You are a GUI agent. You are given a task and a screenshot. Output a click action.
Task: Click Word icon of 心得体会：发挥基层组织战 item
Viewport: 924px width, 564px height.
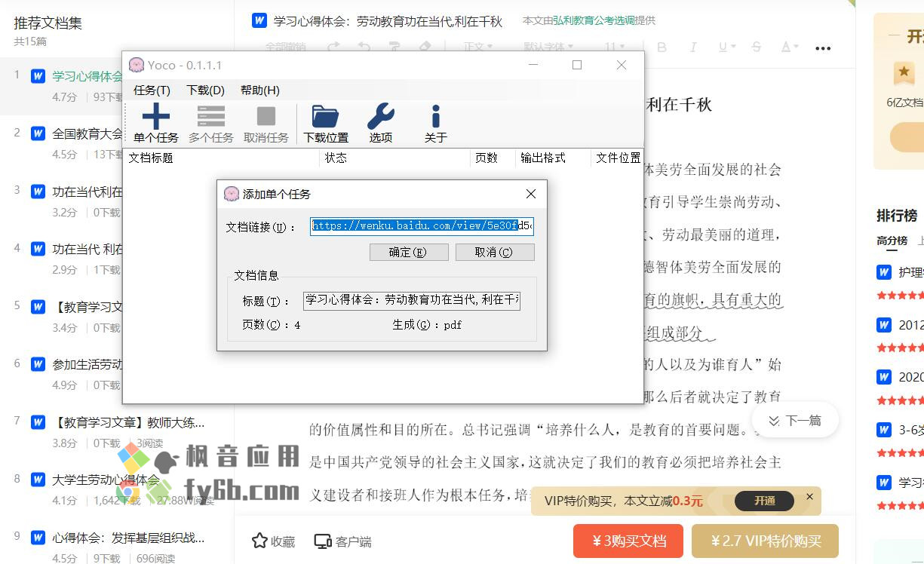pos(38,538)
